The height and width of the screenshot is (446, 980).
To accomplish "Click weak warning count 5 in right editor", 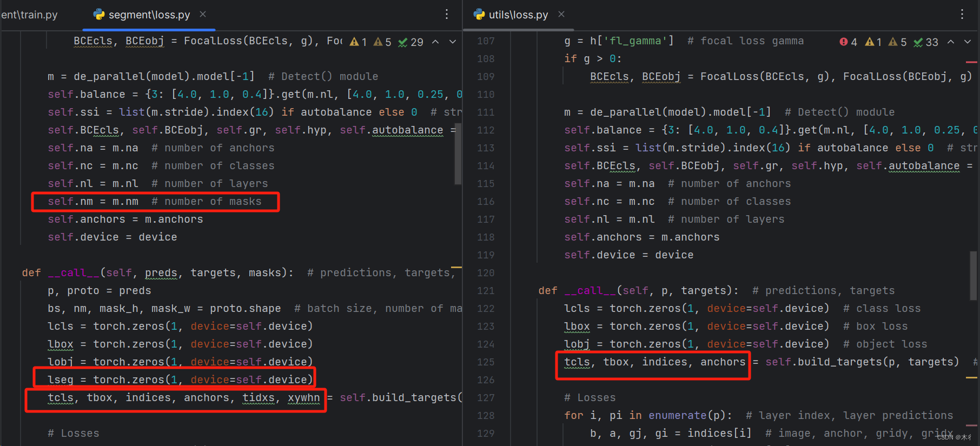I will point(898,42).
